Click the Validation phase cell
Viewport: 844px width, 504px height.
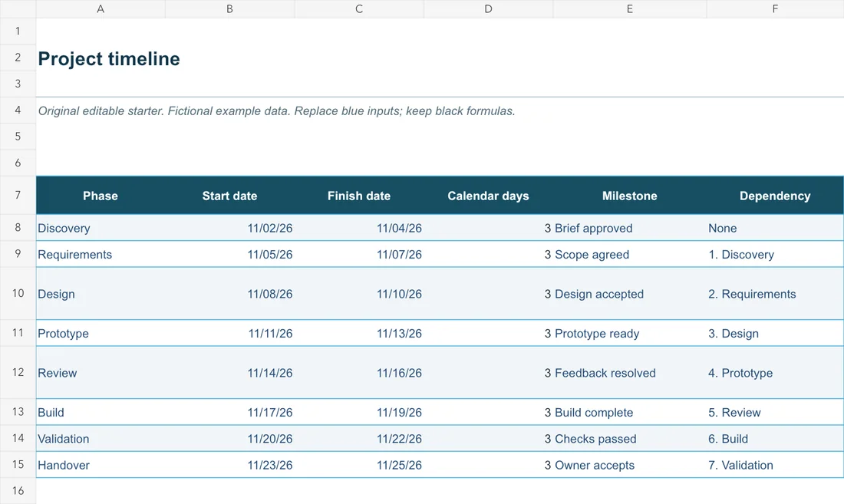point(101,439)
